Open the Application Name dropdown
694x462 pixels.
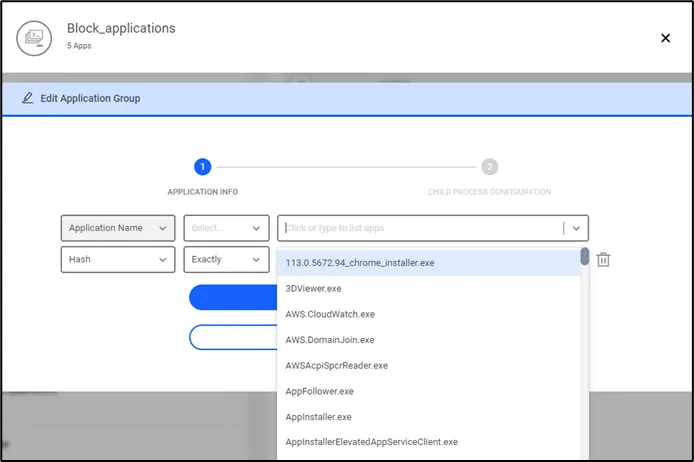tap(118, 228)
